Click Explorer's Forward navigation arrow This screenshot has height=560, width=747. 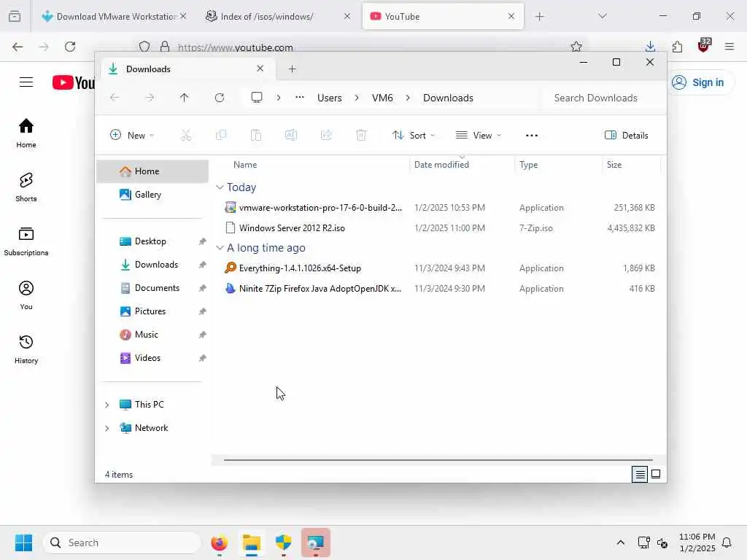[150, 98]
